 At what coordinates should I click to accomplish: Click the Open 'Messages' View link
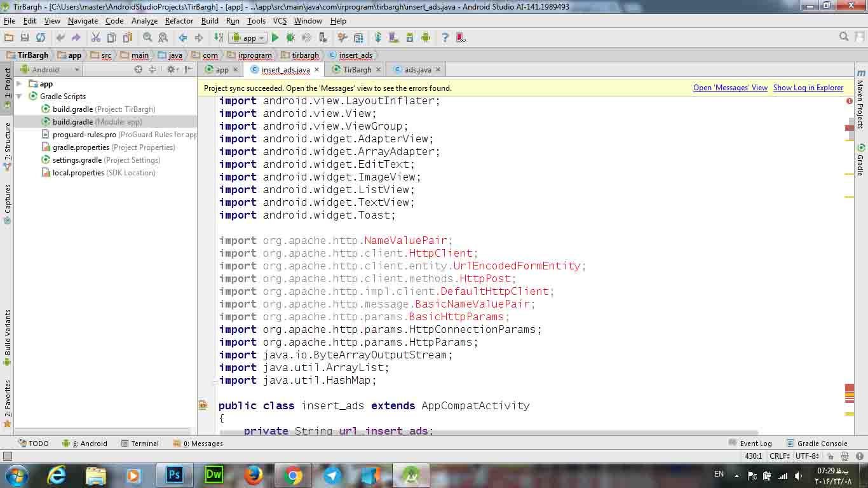730,88
